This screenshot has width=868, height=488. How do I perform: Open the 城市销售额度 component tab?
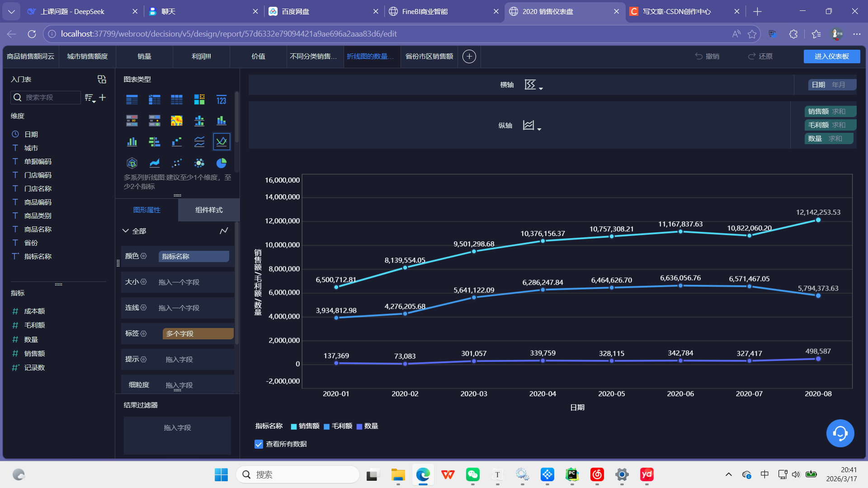[87, 56]
